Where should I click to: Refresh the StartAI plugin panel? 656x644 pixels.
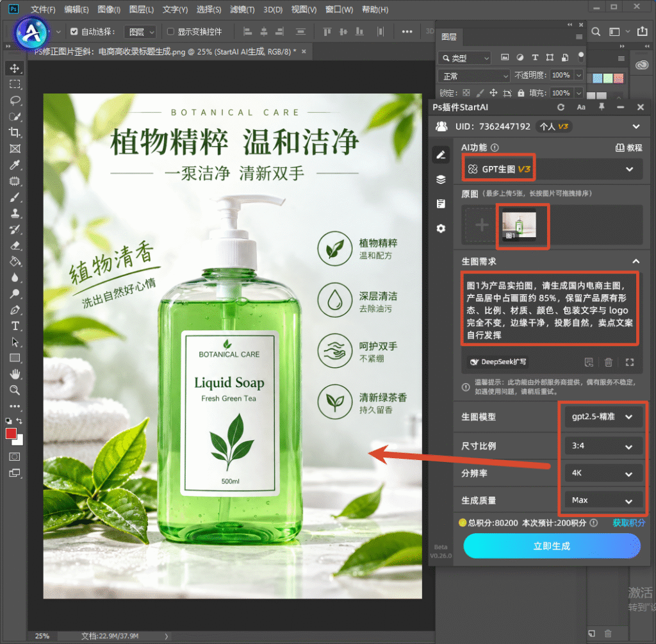[561, 107]
